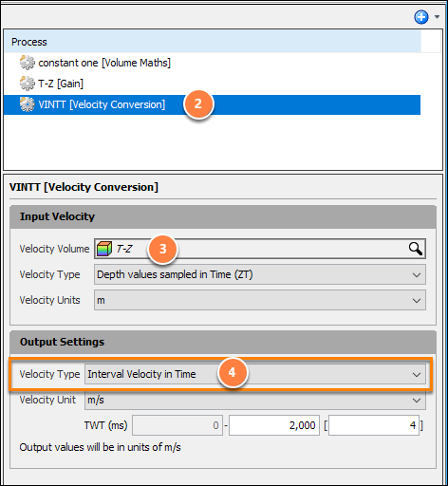Screen dimensions: 448x486
Task: Click the Velocity Volume field showing T-Z
Action: click(x=260, y=249)
